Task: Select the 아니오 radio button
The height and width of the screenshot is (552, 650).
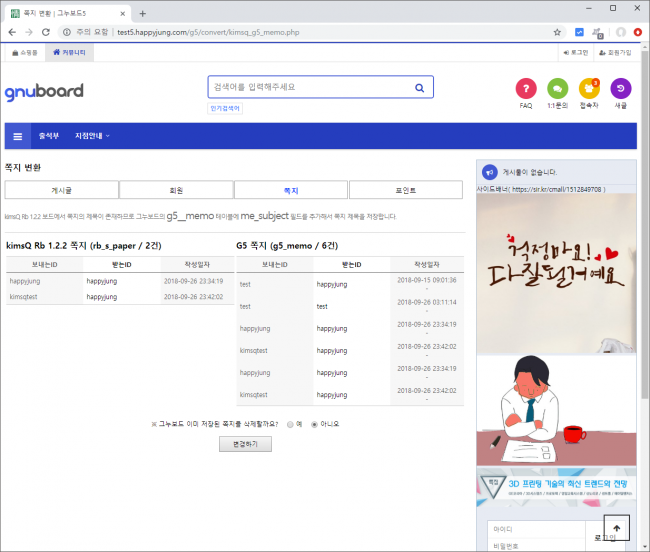Action: click(315, 424)
